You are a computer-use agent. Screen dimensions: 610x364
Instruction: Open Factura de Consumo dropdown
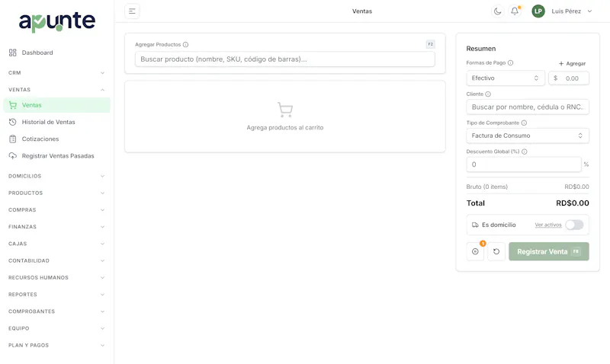[528, 136]
